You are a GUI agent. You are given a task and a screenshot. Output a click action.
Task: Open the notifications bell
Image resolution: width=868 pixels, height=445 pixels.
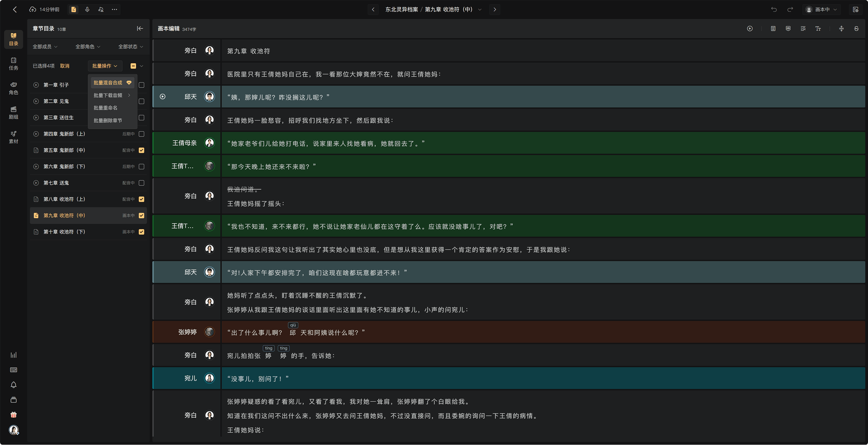(x=14, y=385)
